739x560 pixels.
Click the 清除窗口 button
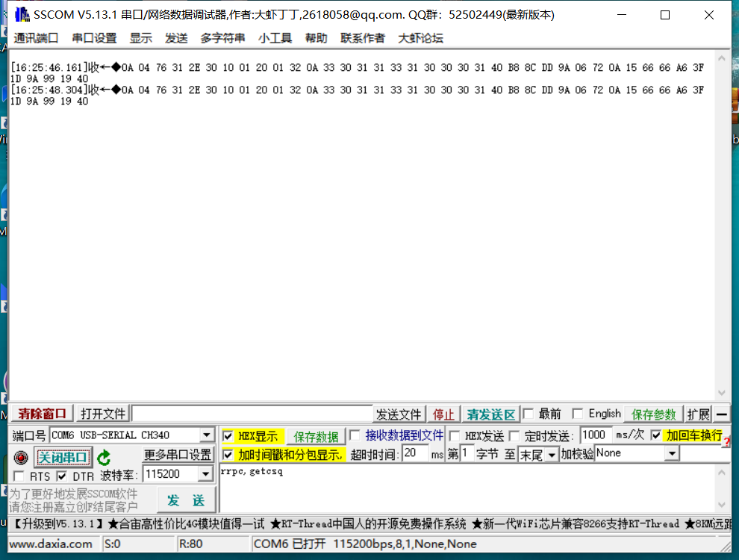[40, 413]
